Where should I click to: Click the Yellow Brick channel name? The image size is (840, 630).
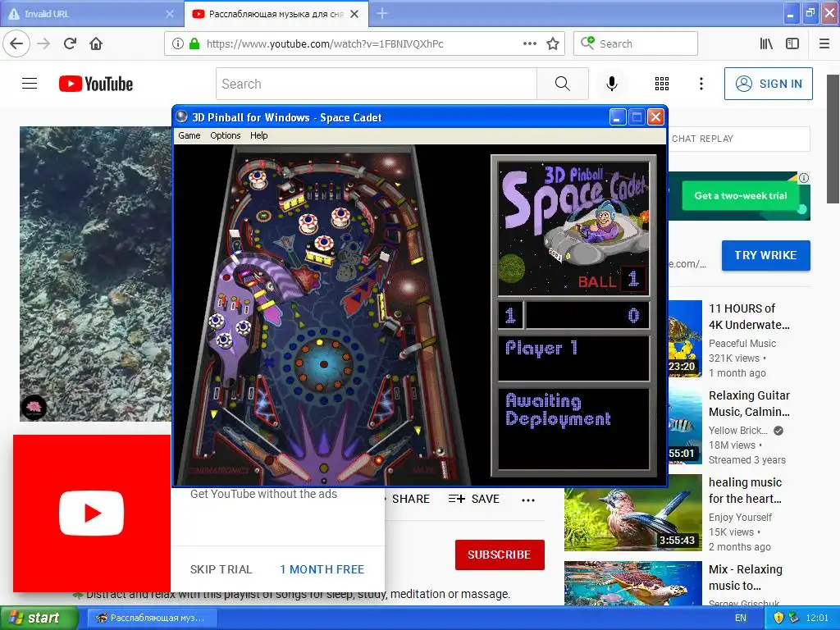[737, 430]
